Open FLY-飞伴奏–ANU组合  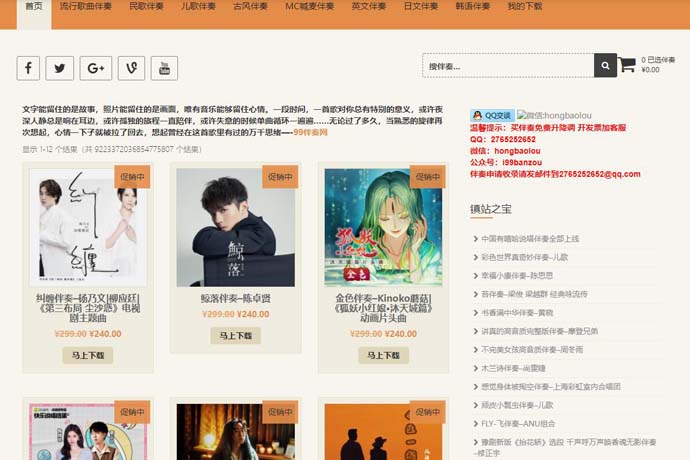click(x=518, y=423)
